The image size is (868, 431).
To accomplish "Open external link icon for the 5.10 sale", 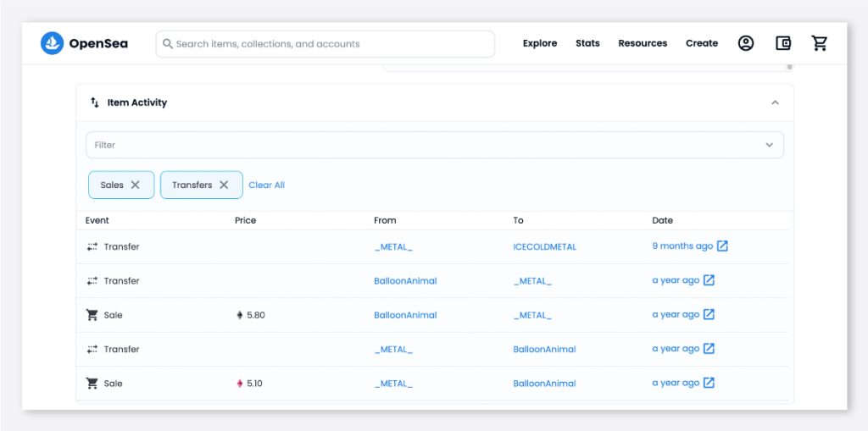I will tap(709, 383).
